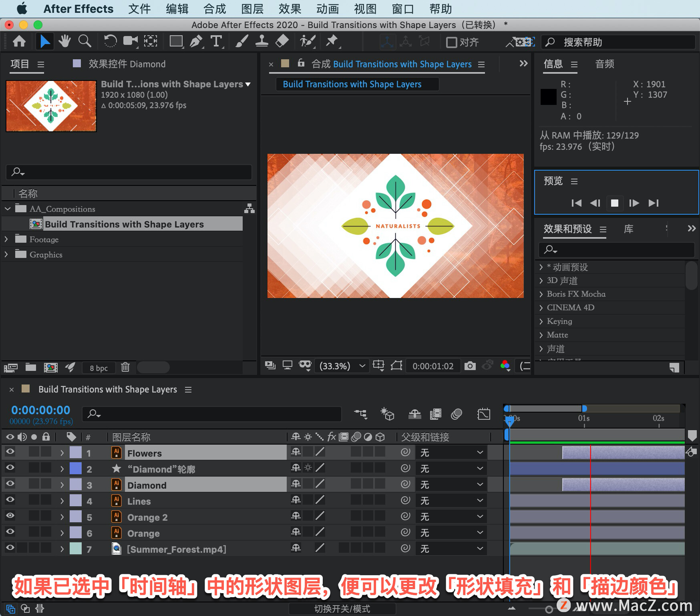Image resolution: width=700 pixels, height=616 pixels.
Task: Go to the Home screen icon
Action: (x=19, y=41)
